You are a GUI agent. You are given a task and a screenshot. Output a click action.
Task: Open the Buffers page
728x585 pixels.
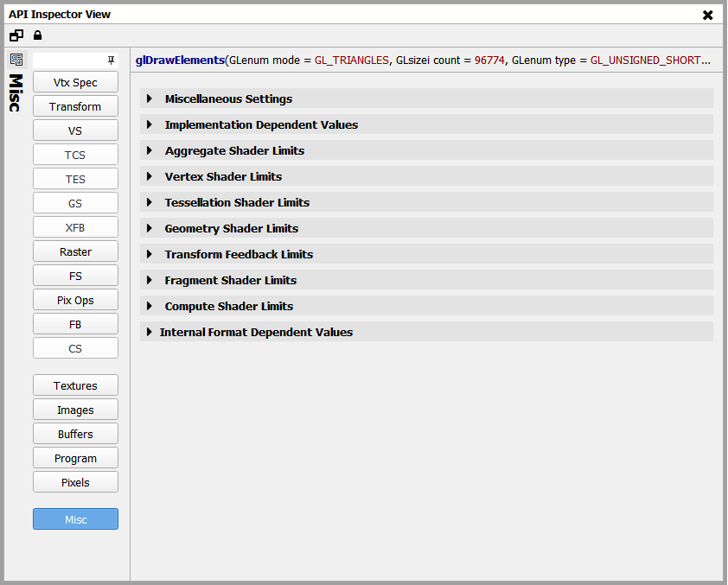coord(75,434)
